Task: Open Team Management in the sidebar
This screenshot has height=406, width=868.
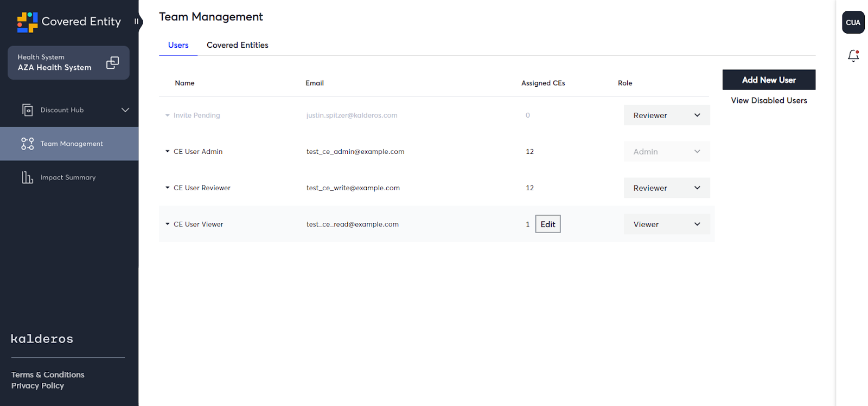Action: (69, 144)
